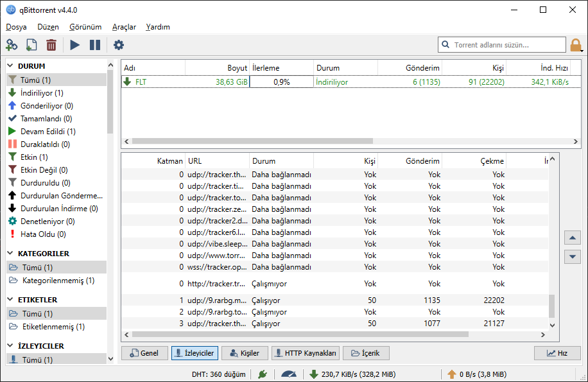The width and height of the screenshot is (588, 382).
Task: Select Hata Oldu (0) status filter
Action: (56, 234)
